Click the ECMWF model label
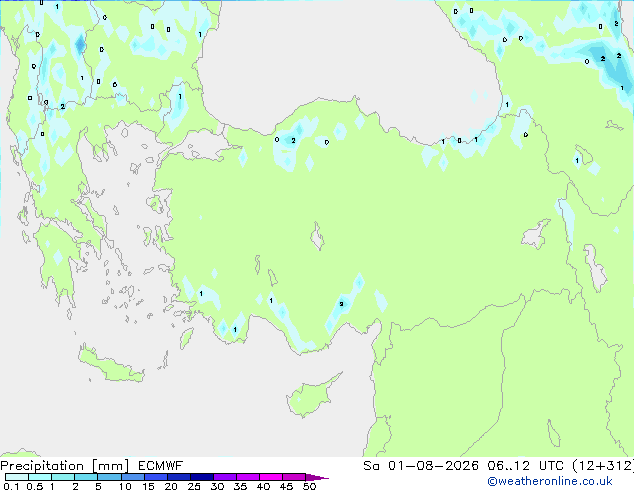This screenshot has height=490, width=634. [x=161, y=466]
